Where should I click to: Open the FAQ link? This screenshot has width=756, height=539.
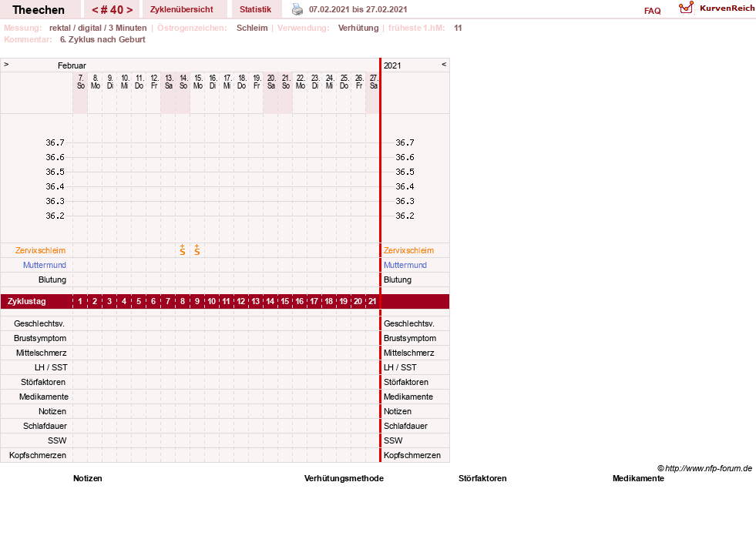(652, 11)
